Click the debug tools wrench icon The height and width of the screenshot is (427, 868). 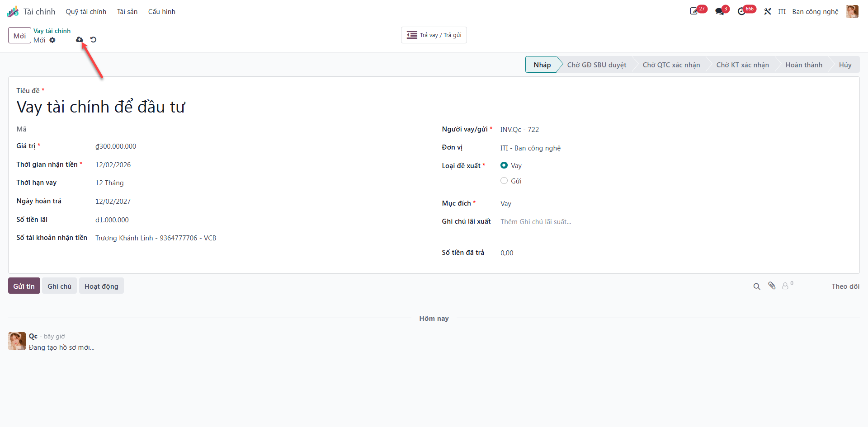(768, 12)
